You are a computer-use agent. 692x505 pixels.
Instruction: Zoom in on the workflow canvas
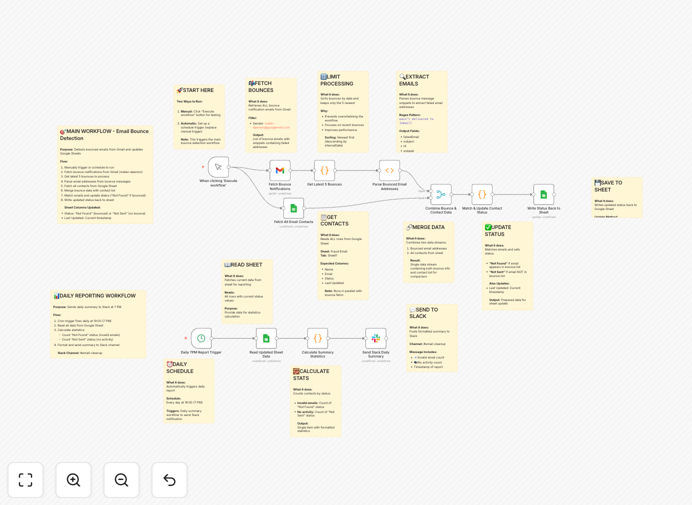click(x=73, y=480)
